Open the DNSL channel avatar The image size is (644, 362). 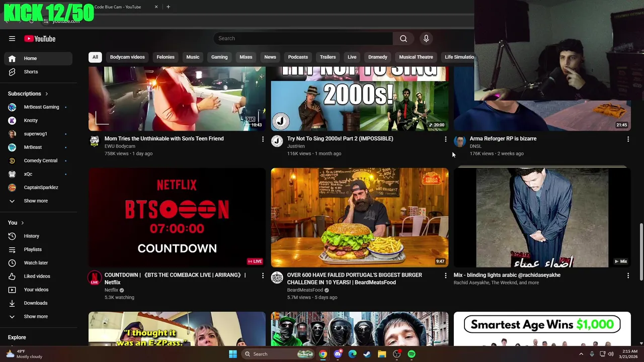tap(460, 141)
